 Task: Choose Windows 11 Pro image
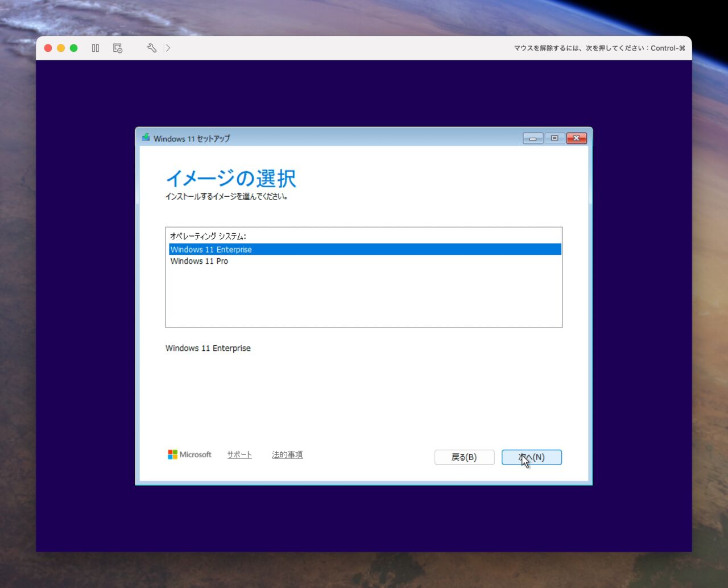click(199, 262)
